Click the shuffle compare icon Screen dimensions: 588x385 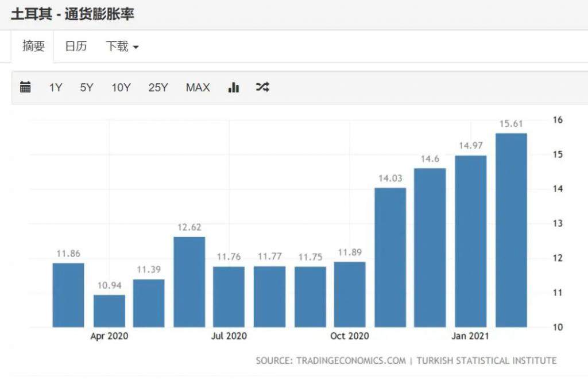pos(262,87)
